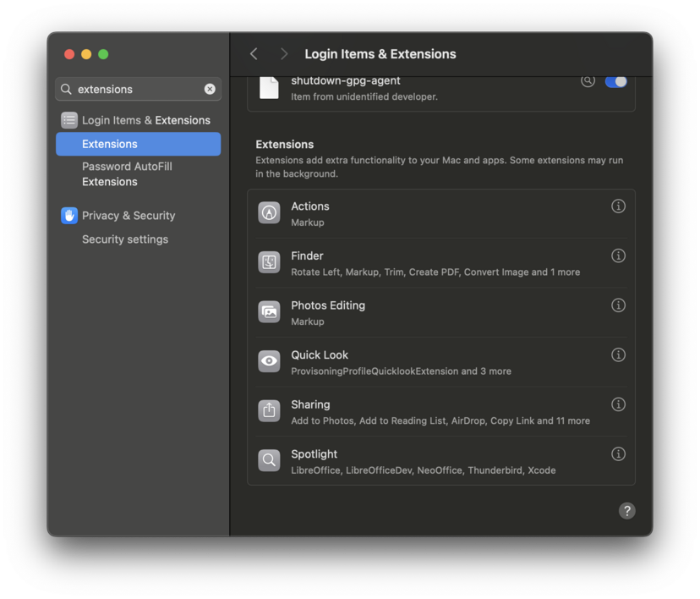Open info for the Quick Look extension

pos(618,354)
